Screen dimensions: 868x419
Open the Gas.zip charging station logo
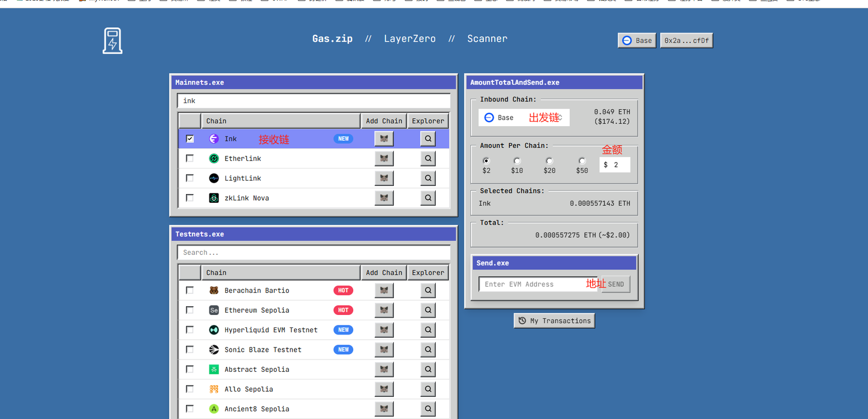coord(112,41)
